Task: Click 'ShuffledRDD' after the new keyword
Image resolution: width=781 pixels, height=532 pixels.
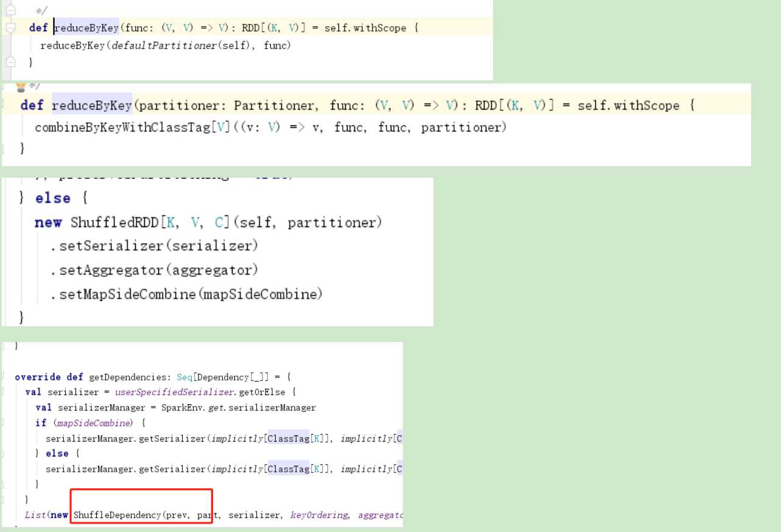Action: (115, 223)
